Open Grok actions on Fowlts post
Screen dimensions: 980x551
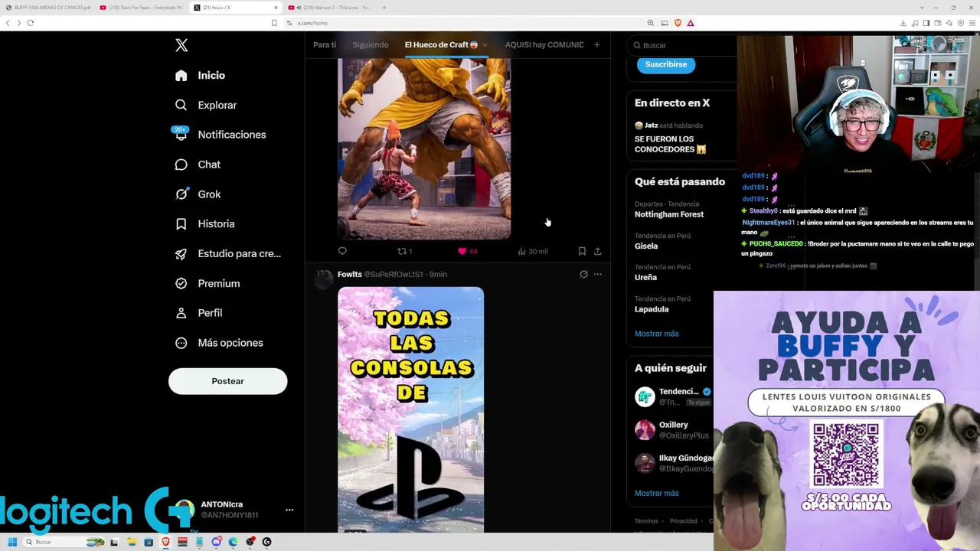click(583, 274)
